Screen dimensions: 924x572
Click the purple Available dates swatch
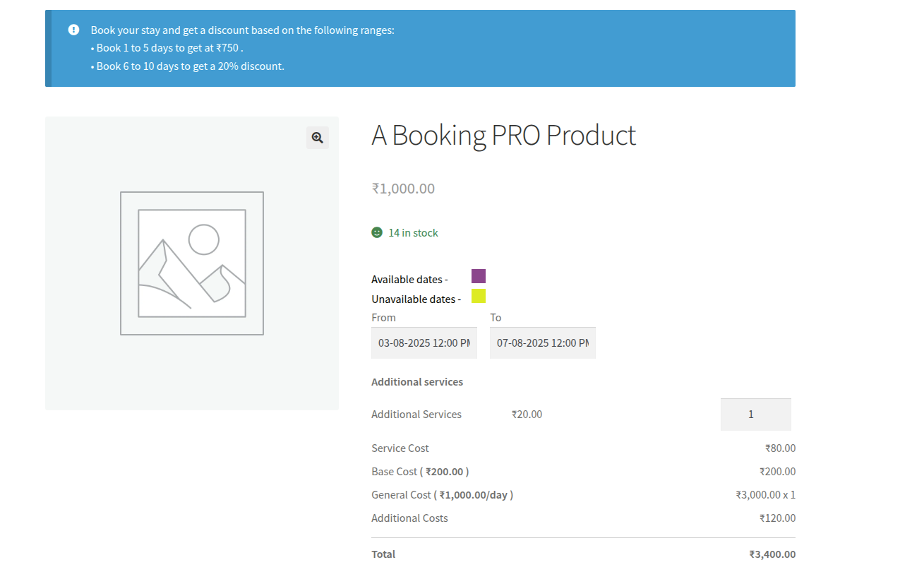click(478, 275)
